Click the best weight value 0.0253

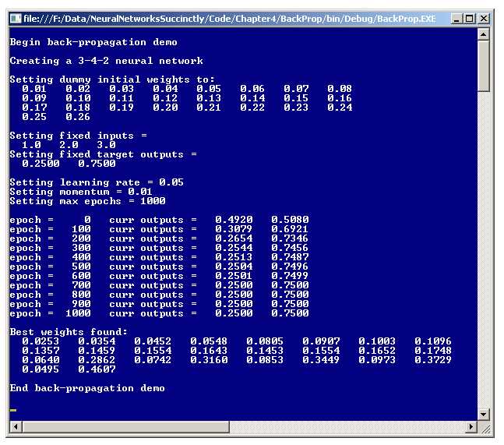tap(41, 341)
